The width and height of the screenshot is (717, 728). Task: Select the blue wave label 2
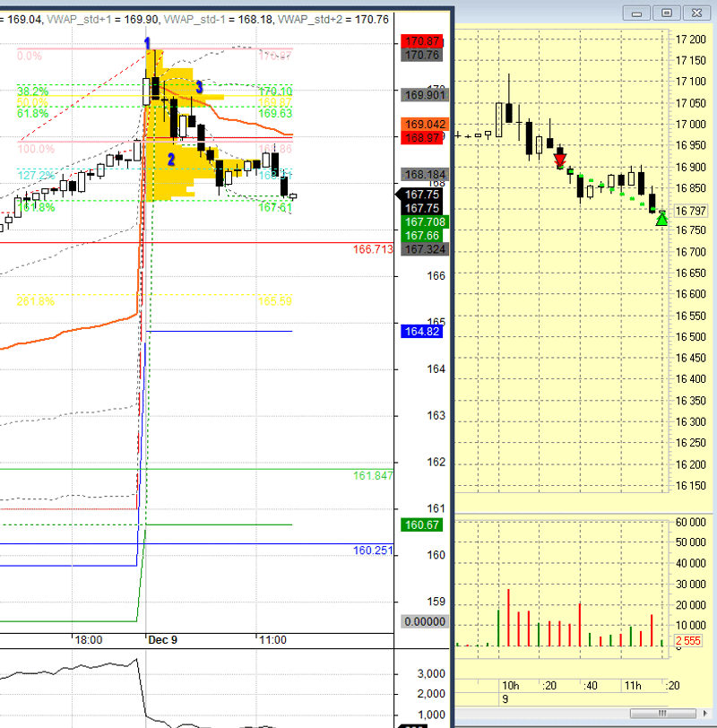point(171,160)
